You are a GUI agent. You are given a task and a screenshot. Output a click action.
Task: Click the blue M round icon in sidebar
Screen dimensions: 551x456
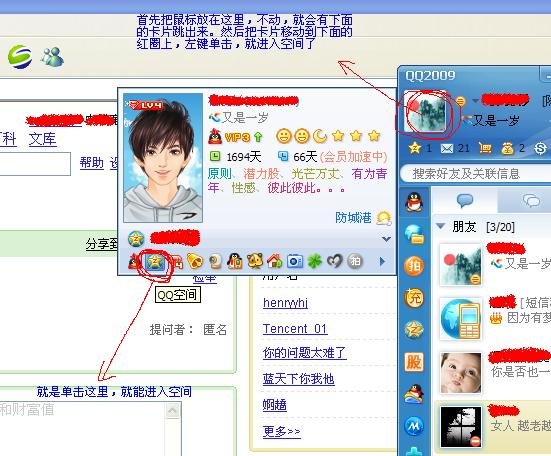click(414, 426)
